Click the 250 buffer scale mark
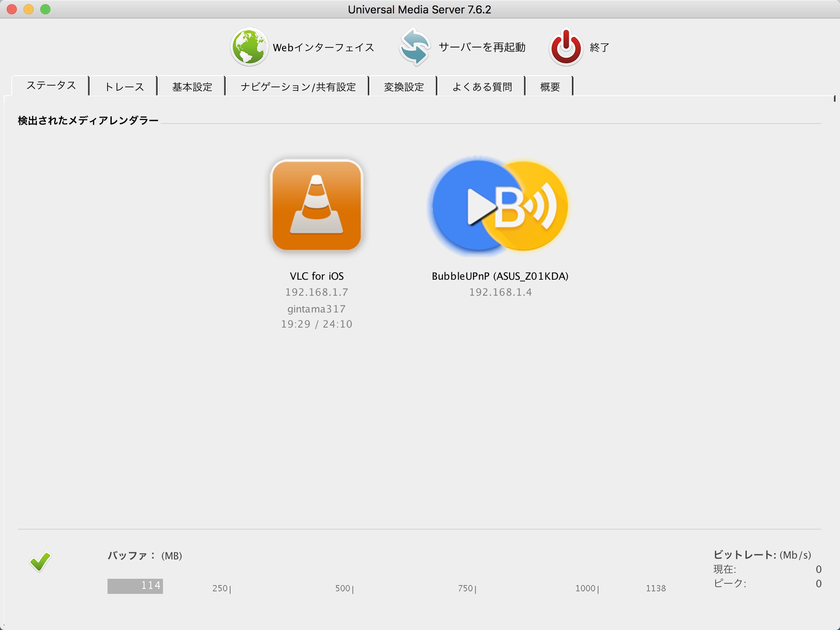Image resolution: width=840 pixels, height=630 pixels. pyautogui.click(x=221, y=588)
